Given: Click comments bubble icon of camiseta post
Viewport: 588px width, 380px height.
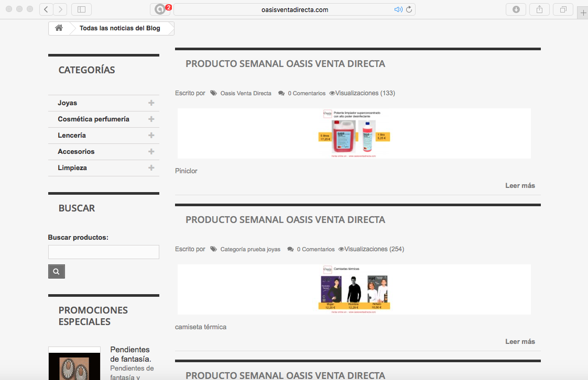Looking at the screenshot, I should pos(290,249).
